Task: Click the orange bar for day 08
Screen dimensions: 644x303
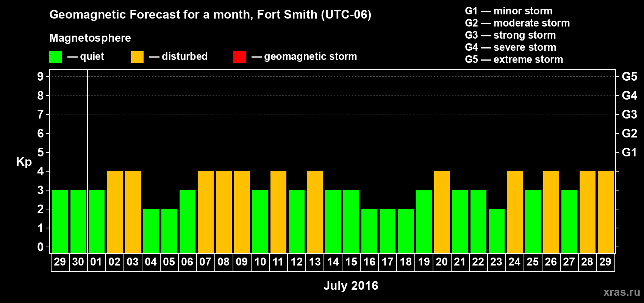Action: [224, 212]
